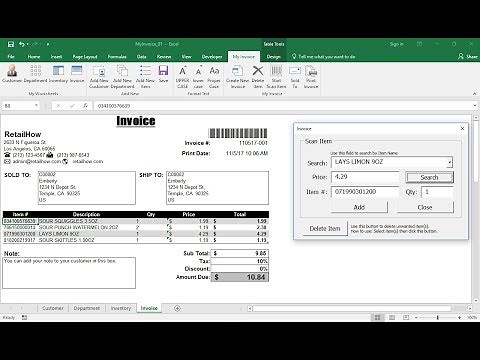Click Add New Customer ribbon icon
The height and width of the screenshot is (360, 480).
(x=99, y=77)
